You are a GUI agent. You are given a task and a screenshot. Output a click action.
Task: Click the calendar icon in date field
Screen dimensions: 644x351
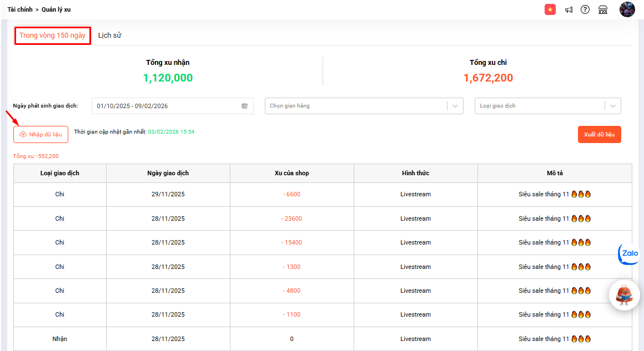coord(244,106)
